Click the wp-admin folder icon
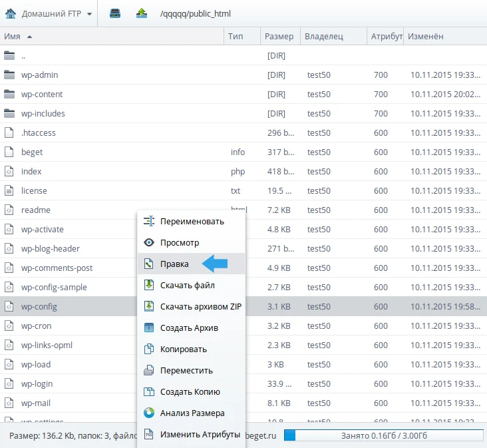Image resolution: width=487 pixels, height=448 pixels. 9,75
